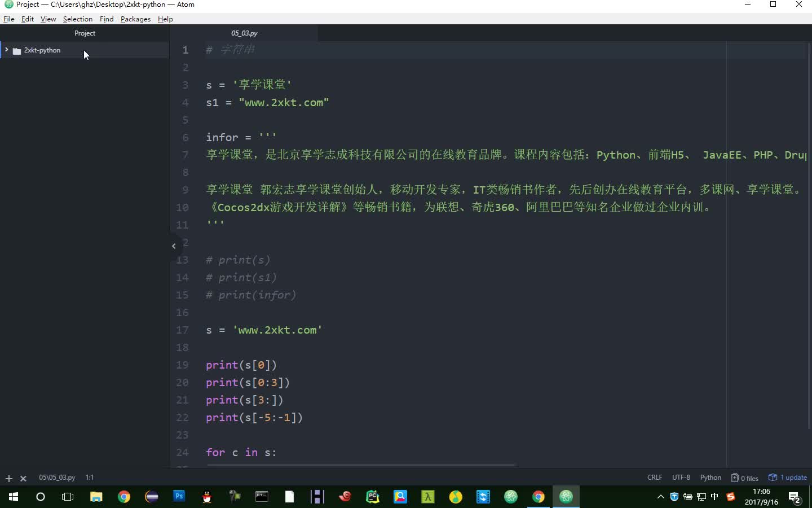
Task: Open the Packages menu
Action: (135, 19)
